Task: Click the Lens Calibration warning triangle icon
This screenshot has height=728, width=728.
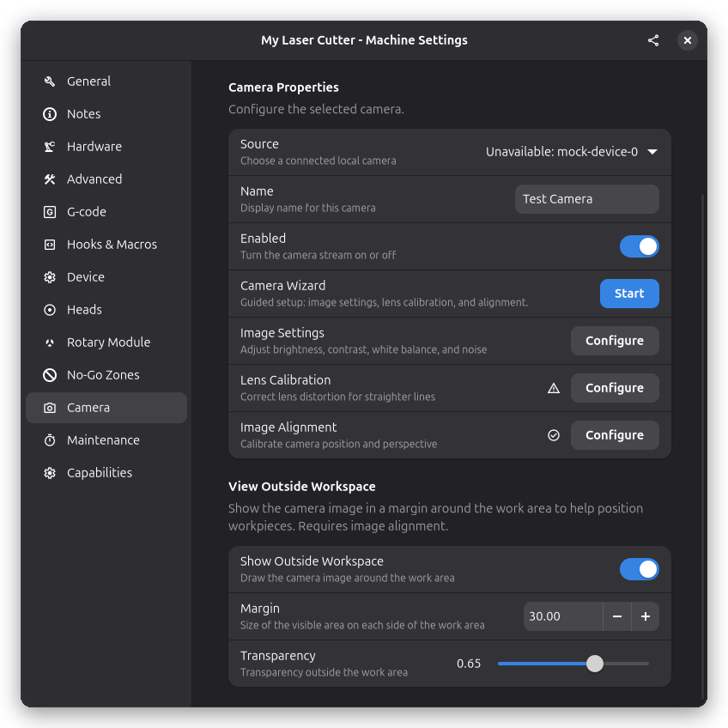Action: pos(554,388)
